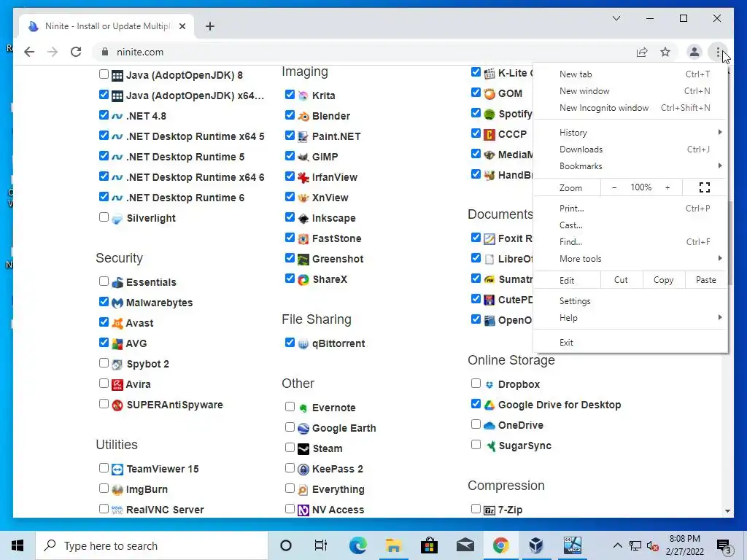Click the TeamViewer 15 icon

click(117, 470)
